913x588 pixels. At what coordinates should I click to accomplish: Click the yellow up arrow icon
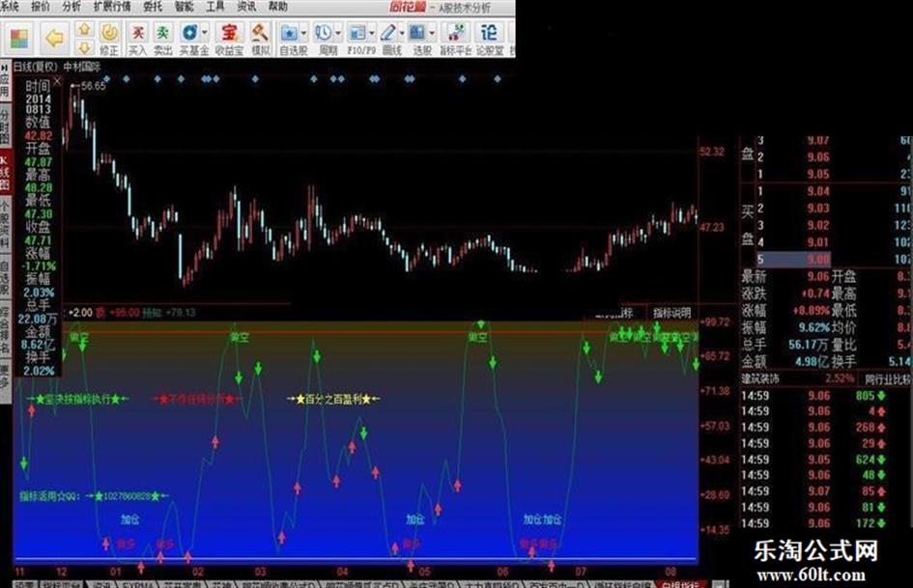pyautogui.click(x=85, y=29)
